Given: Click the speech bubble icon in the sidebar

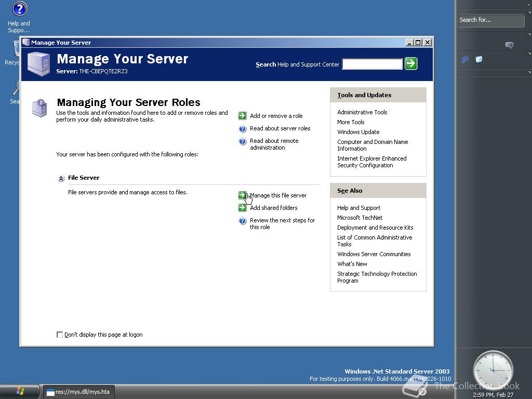Looking at the screenshot, I should tap(509, 45).
